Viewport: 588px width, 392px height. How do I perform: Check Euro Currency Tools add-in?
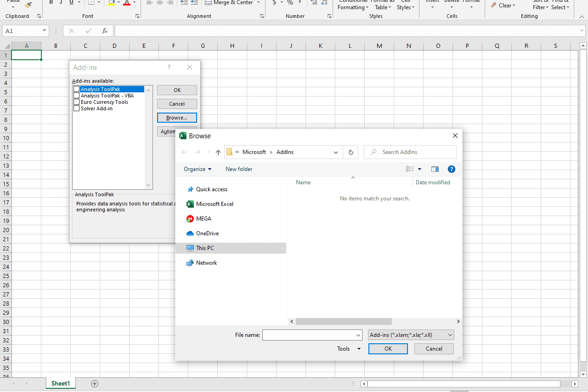tap(77, 102)
